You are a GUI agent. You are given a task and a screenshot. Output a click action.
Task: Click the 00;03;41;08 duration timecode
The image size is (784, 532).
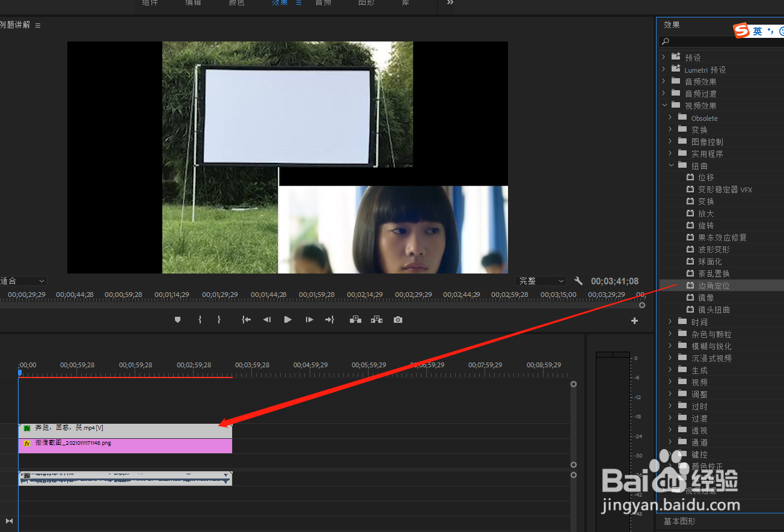click(x=615, y=281)
